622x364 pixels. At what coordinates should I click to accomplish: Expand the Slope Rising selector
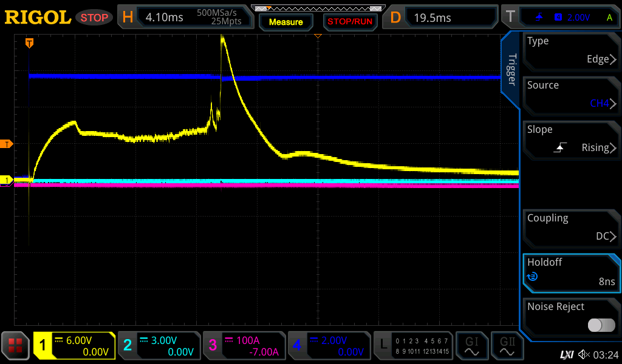[570, 139]
